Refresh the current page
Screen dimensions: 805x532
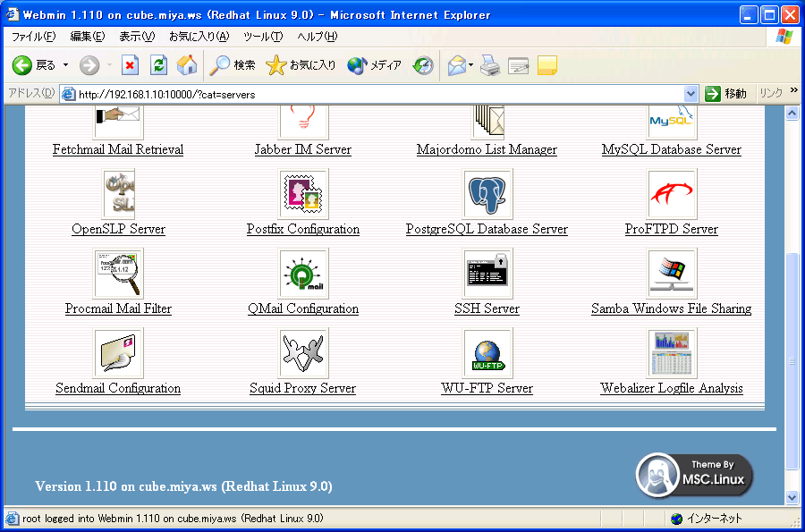(x=158, y=65)
